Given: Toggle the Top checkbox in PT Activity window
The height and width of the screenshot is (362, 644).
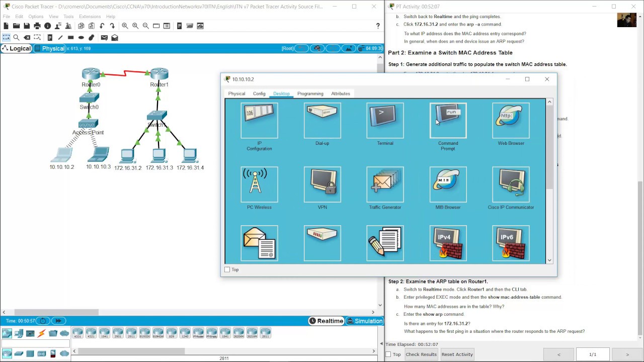Looking at the screenshot, I should point(388,354).
